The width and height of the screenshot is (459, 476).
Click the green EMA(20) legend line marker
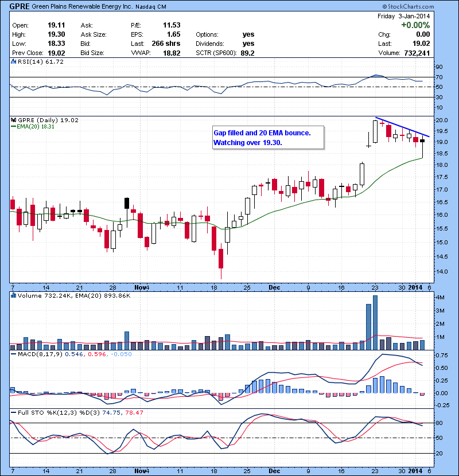tap(13, 127)
